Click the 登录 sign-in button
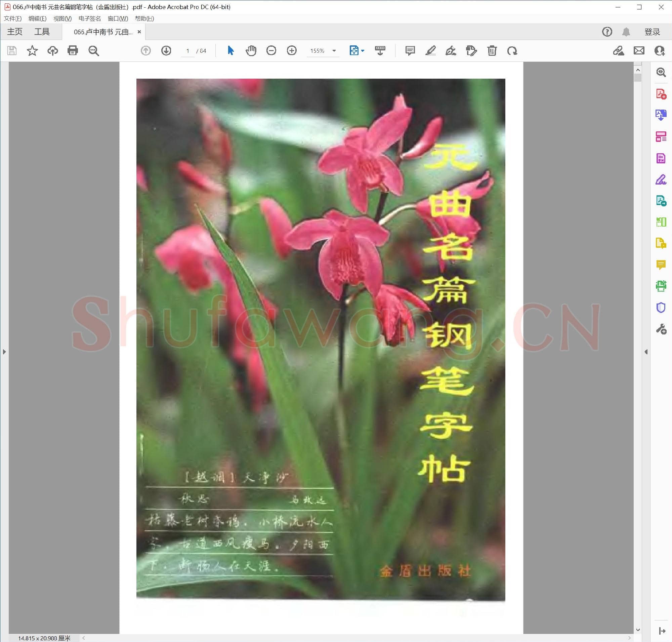The image size is (672, 642). (652, 32)
